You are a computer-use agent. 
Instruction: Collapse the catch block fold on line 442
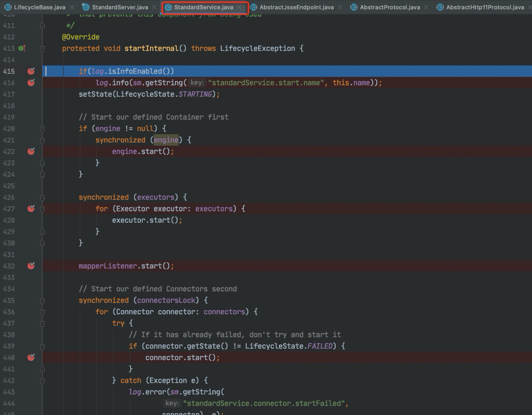pos(42,381)
